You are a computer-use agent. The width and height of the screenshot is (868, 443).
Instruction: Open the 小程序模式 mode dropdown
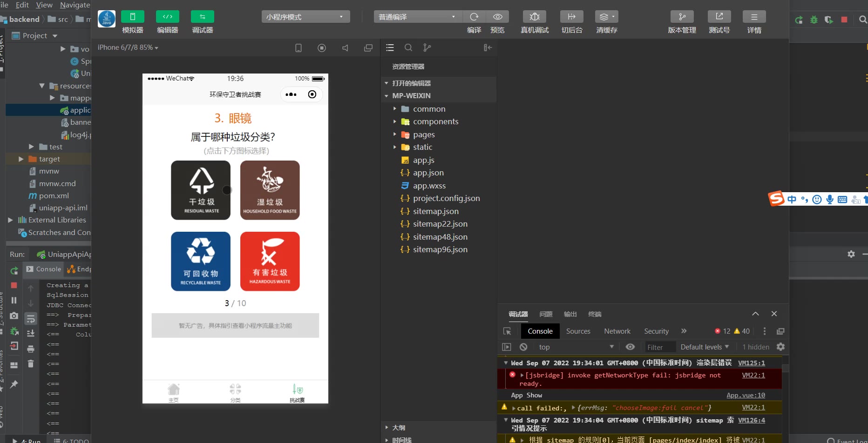point(305,17)
